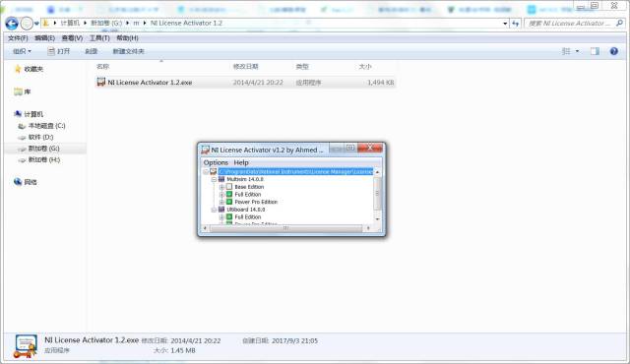Click the activator tree scroll up arrow
This screenshot has height=364, width=630.
point(377,172)
